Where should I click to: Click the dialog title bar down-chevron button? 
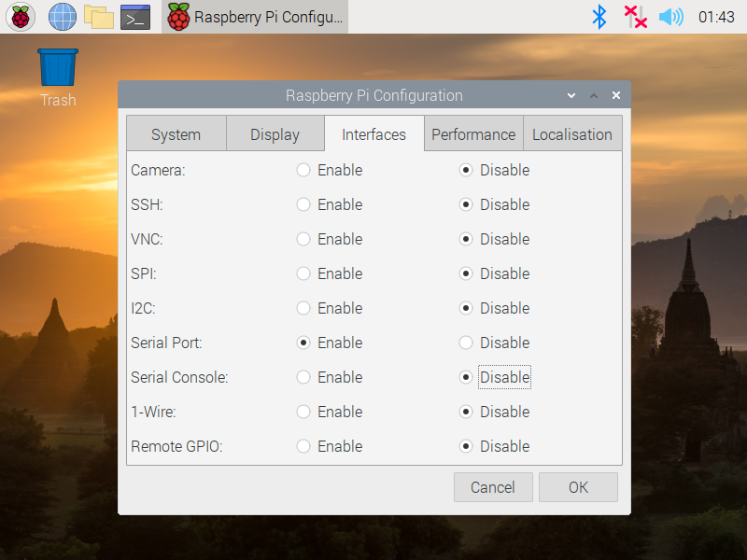[x=571, y=96]
